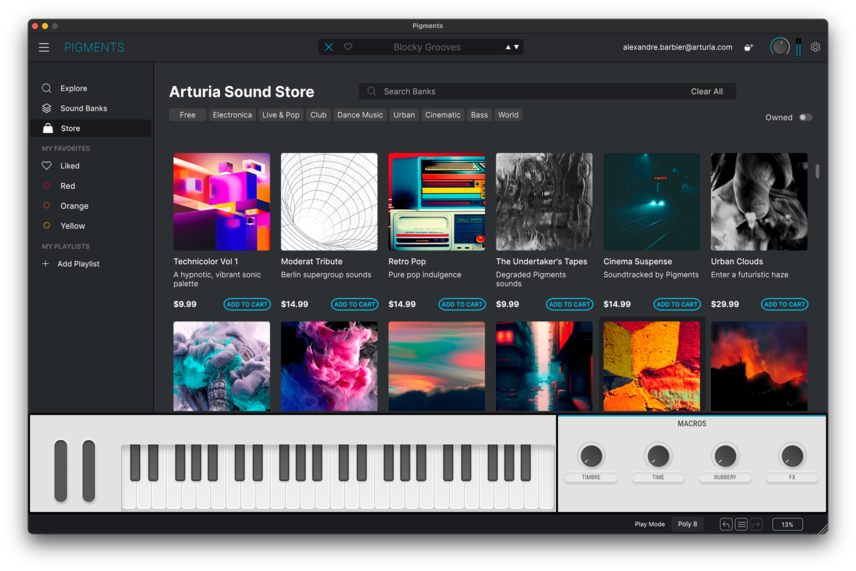Open the hamburger main menu
The height and width of the screenshot is (571, 856).
coord(44,47)
